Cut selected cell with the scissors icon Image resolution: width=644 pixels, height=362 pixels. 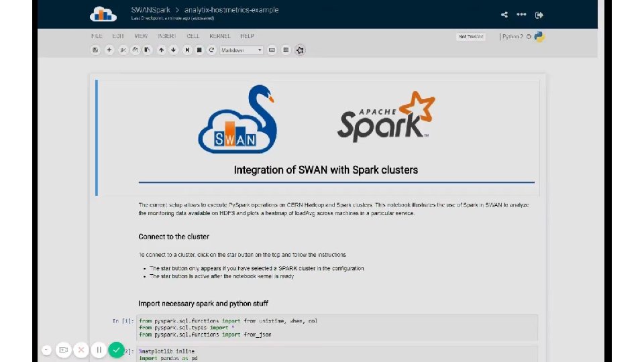[x=122, y=50]
